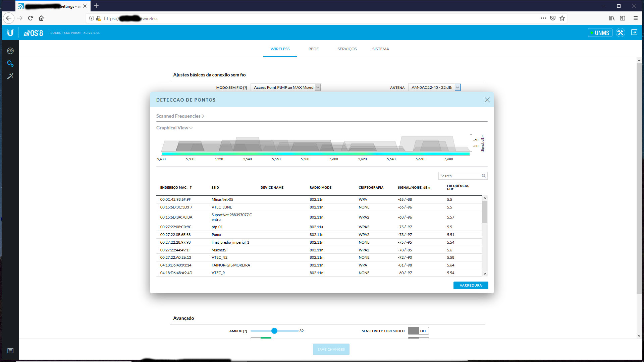Click the search magnifier icon in table
Viewport: 644px width, 362px height.
[x=484, y=176]
